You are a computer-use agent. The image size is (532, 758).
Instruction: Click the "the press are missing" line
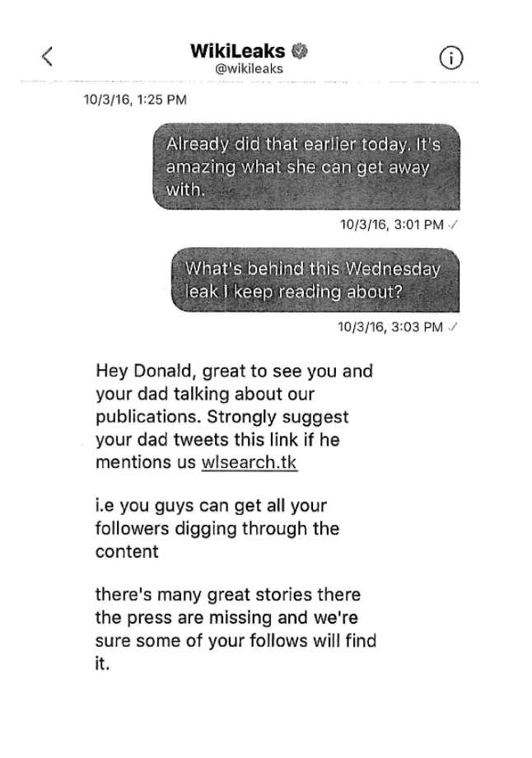pos(226,617)
